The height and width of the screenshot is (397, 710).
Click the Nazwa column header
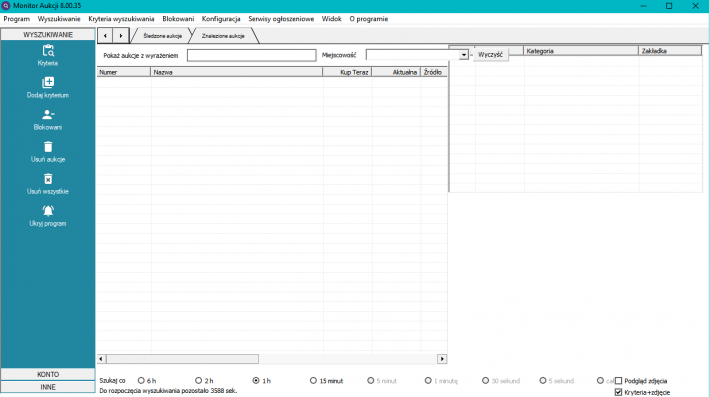point(236,72)
